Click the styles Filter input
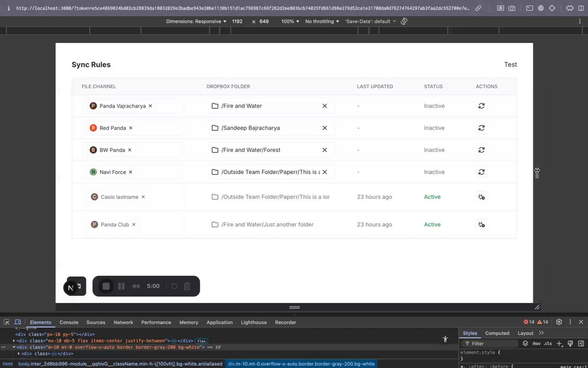Screen dimensions: 588x368 (x=490, y=344)
